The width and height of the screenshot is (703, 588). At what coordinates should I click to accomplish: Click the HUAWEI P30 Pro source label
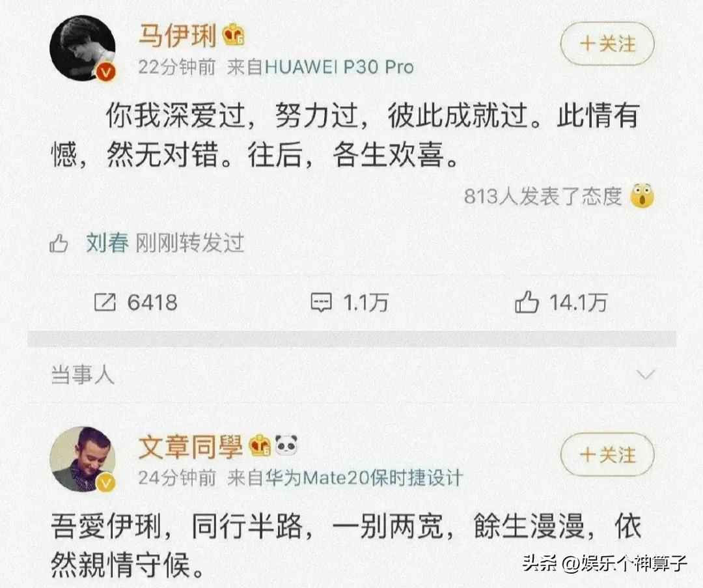(339, 67)
